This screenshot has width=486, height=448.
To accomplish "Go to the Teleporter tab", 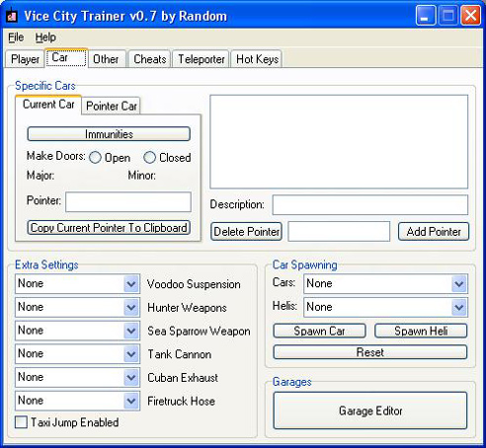I will pos(201,59).
